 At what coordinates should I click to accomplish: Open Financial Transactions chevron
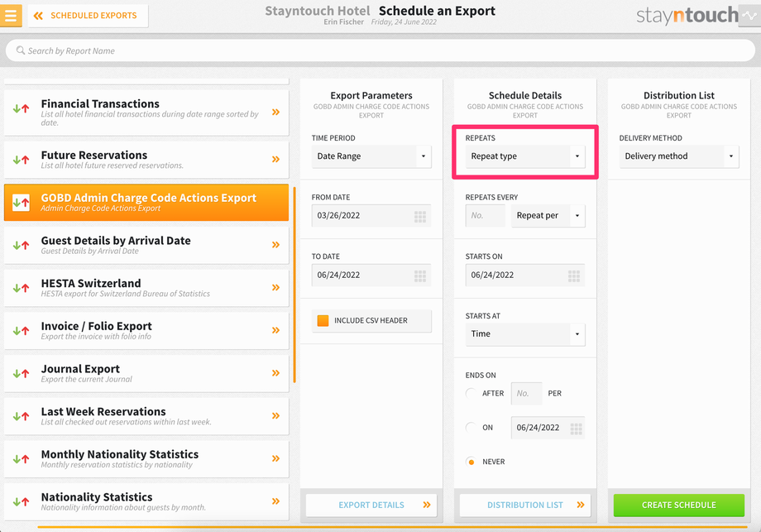[x=275, y=113]
